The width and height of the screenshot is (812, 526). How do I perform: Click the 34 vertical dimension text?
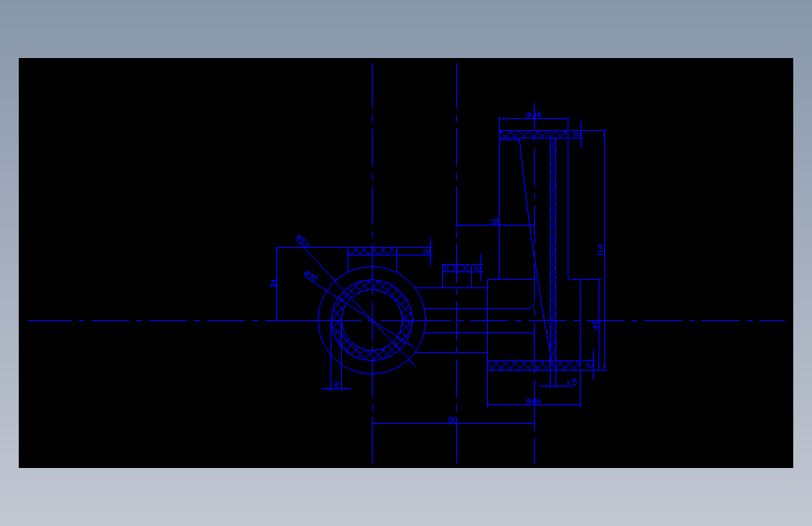(x=273, y=284)
